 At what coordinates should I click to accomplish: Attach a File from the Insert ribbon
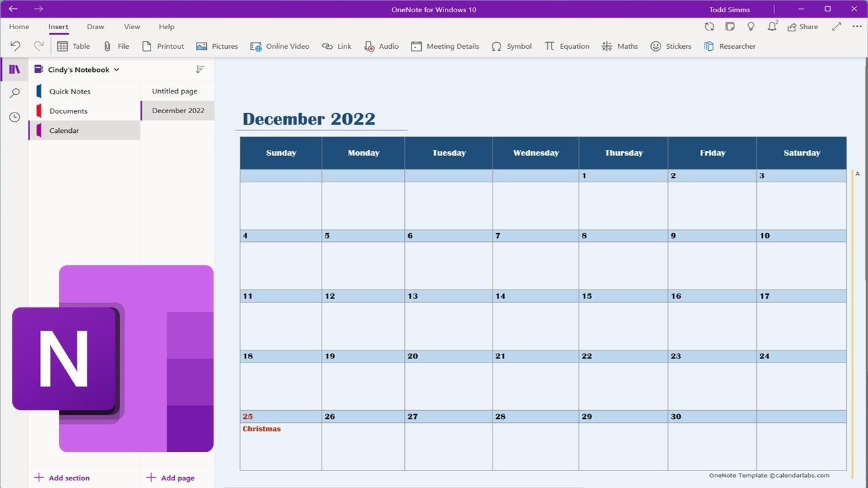[x=116, y=46]
